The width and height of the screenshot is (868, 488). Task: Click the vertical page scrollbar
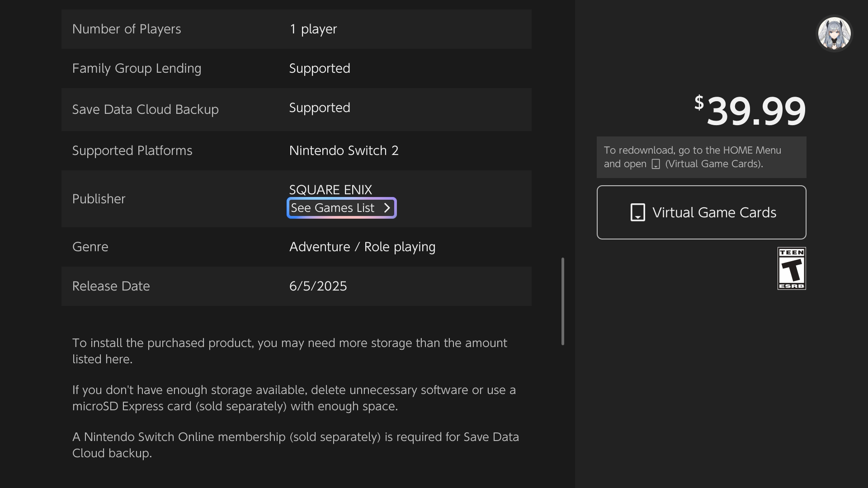click(x=563, y=301)
